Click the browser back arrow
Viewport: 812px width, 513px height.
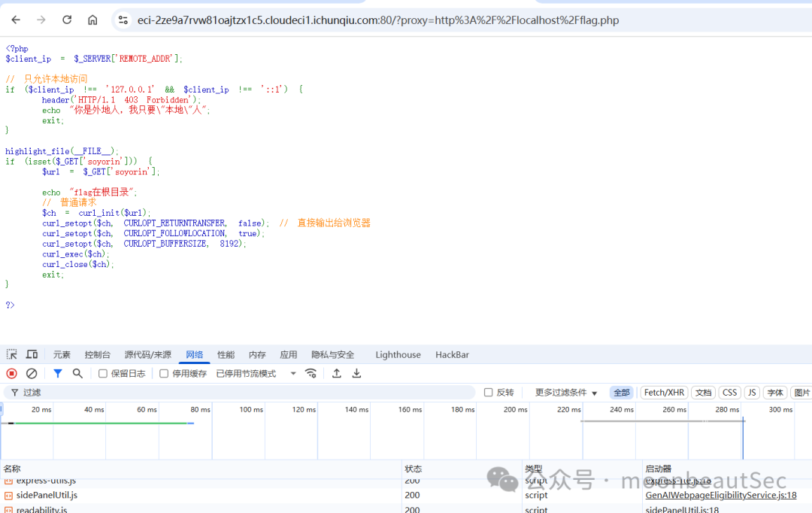point(16,20)
